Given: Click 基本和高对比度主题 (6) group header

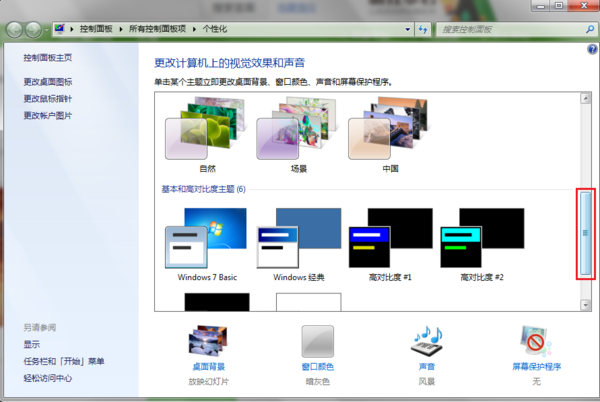Looking at the screenshot, I should (x=203, y=189).
